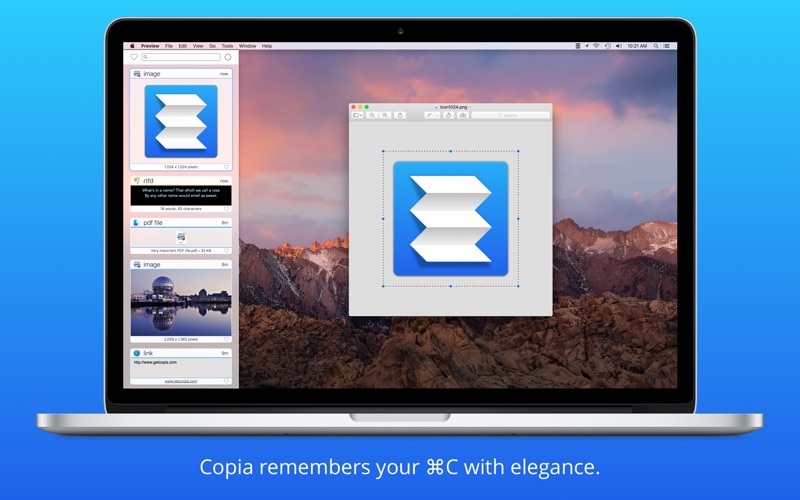Screen dimensions: 800x500
Task: Open the Tools menu
Action: pos(227,46)
